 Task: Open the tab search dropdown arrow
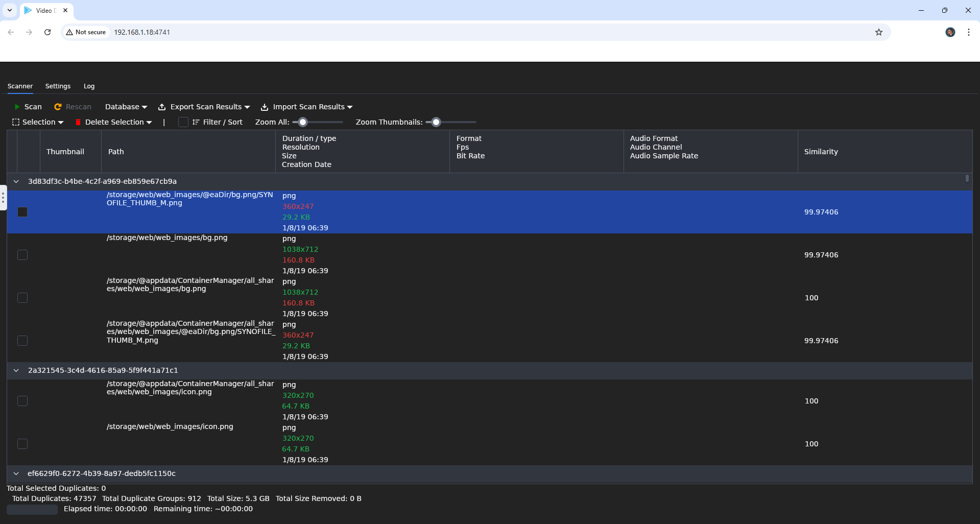pyautogui.click(x=10, y=10)
